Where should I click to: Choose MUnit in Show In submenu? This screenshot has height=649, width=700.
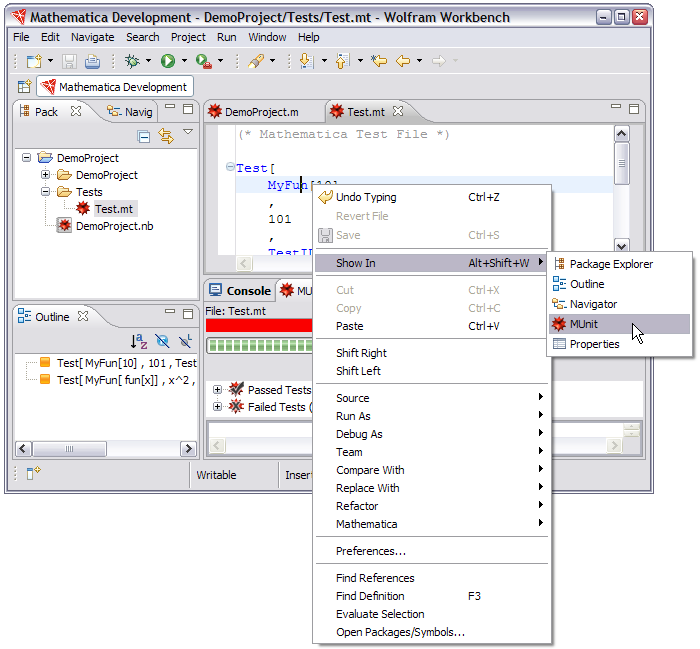point(619,324)
